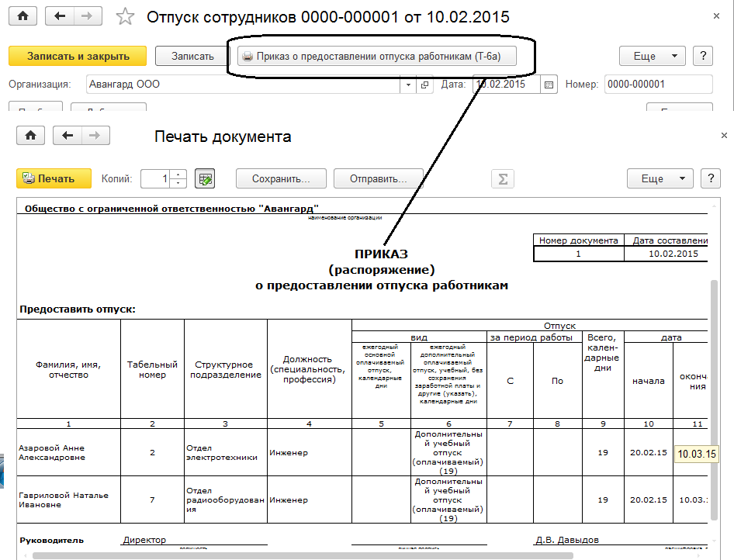Click the Отправить... button
The width and height of the screenshot is (734, 560).
378,178
